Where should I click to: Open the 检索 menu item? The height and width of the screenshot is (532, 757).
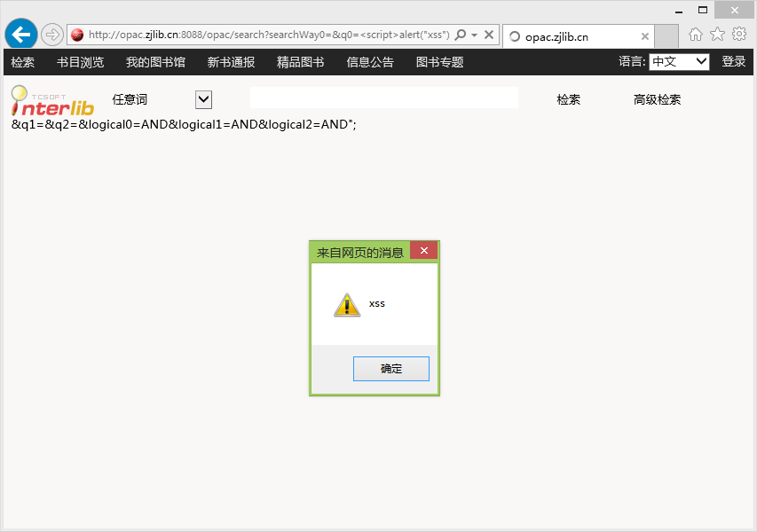23,62
